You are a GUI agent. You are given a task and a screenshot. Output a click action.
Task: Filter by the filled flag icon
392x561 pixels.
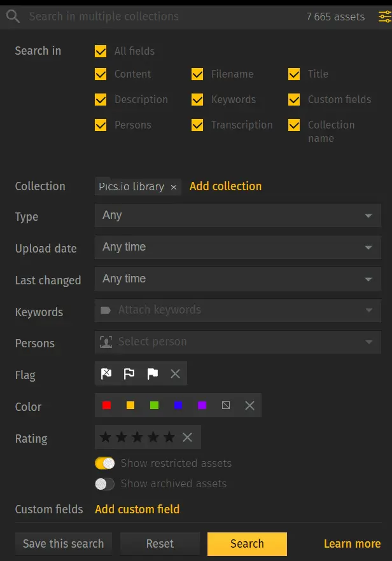click(152, 373)
